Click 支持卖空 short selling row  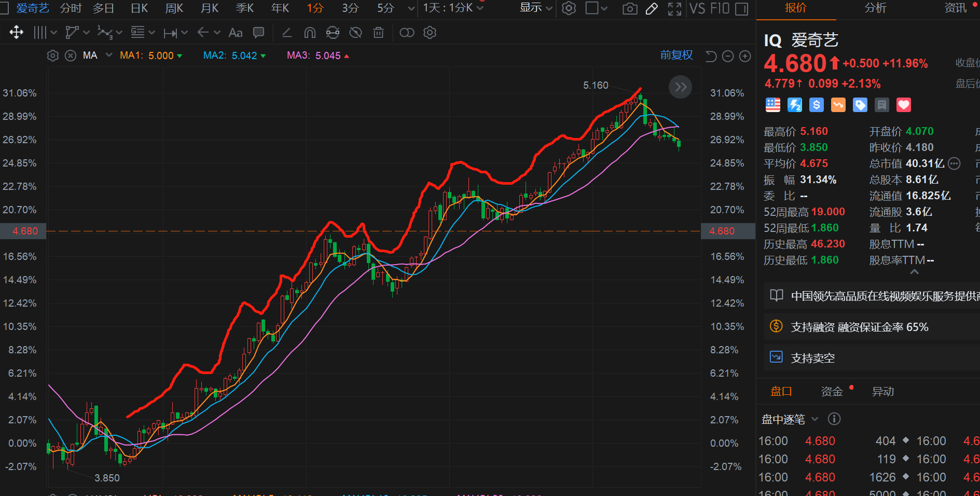click(x=872, y=358)
